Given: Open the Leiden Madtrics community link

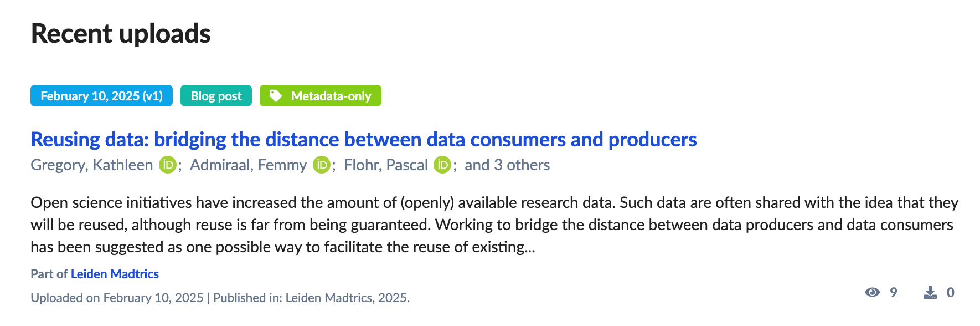Looking at the screenshot, I should pyautogui.click(x=115, y=274).
